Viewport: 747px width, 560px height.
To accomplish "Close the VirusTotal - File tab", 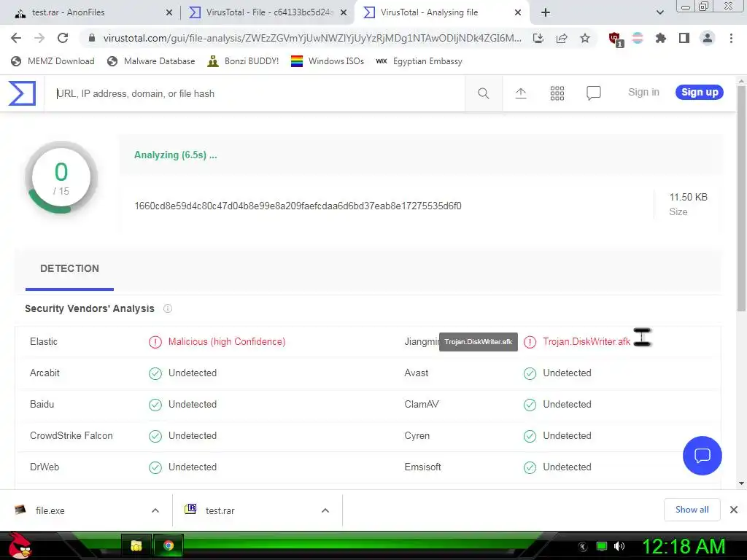I will point(344,12).
